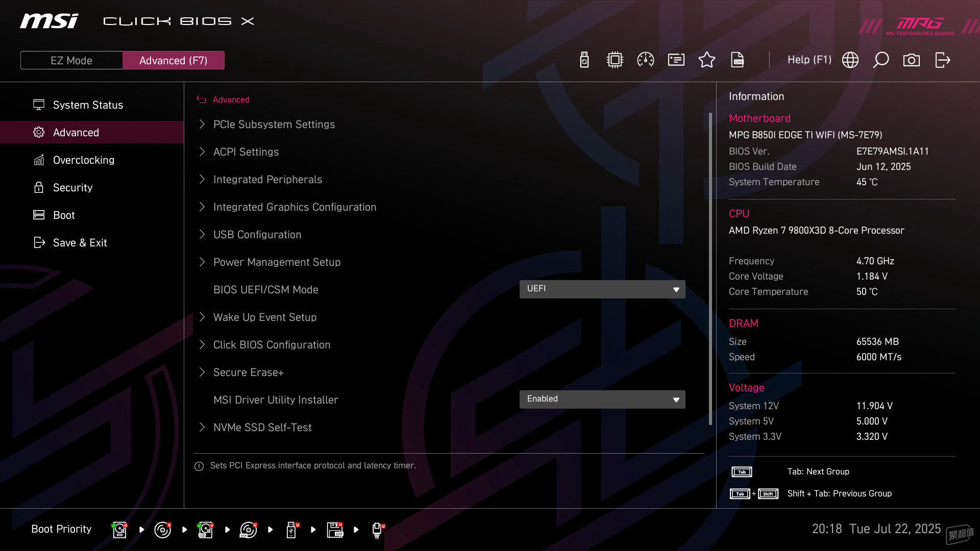Open the BIOS log file icon
Viewport: 980px width, 551px height.
tap(738, 60)
